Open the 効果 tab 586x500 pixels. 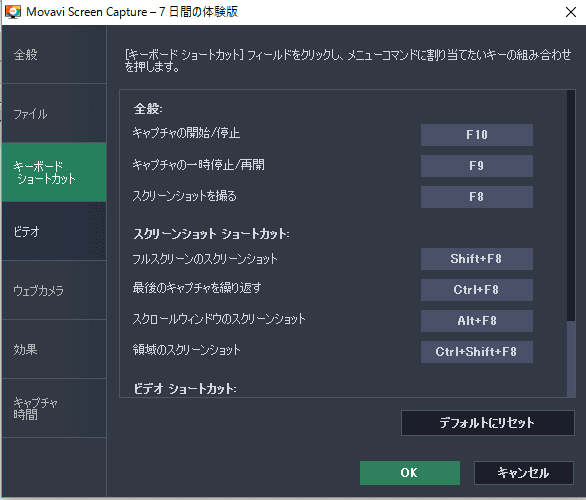[x=54, y=349]
